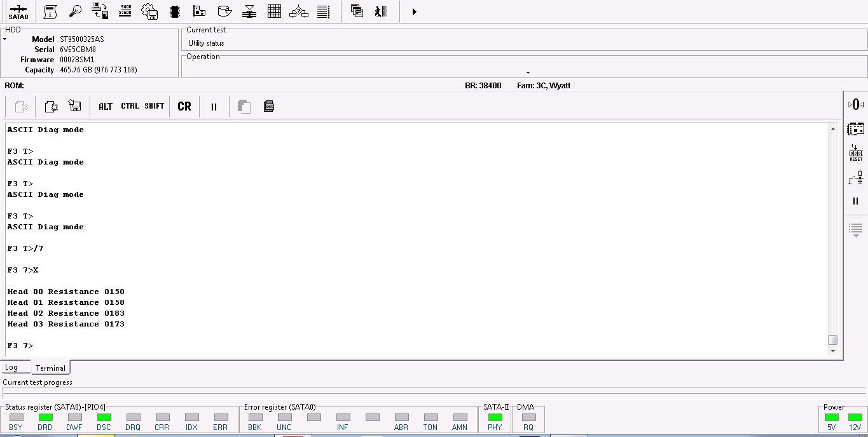Open the Operation dropdown arrow

pyautogui.click(x=528, y=72)
